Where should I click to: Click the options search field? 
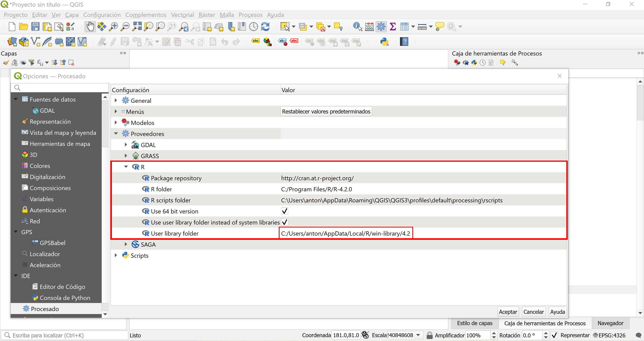pos(60,88)
